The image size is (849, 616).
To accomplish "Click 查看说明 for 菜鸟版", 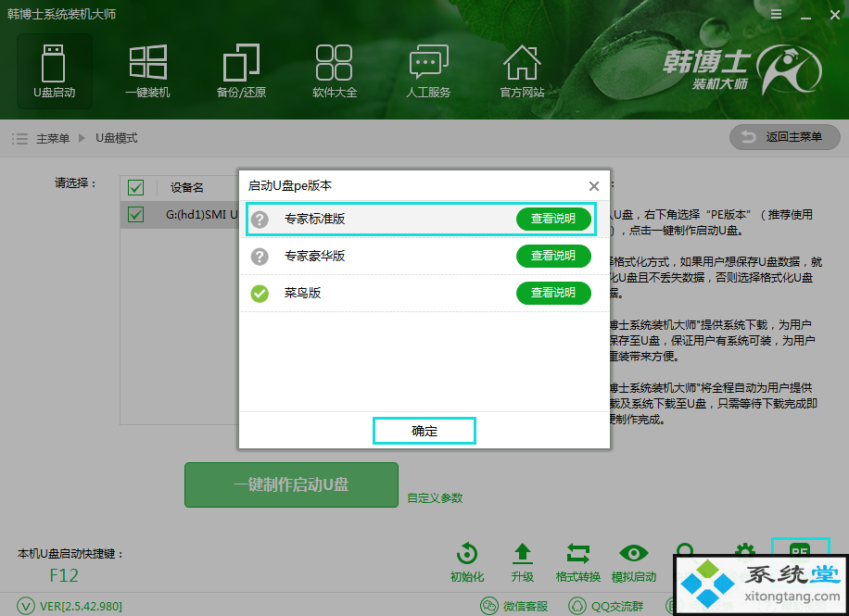I will pyautogui.click(x=553, y=293).
